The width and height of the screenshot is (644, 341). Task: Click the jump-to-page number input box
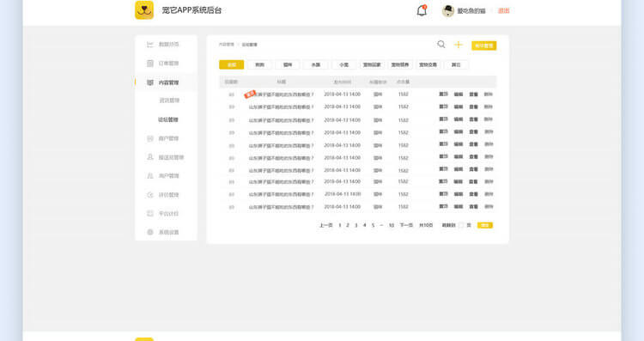[461, 225]
